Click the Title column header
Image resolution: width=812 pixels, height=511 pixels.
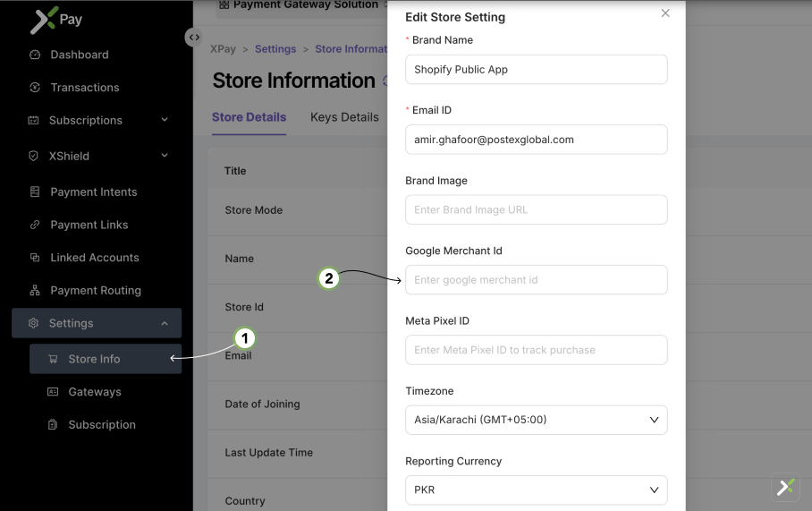click(235, 171)
